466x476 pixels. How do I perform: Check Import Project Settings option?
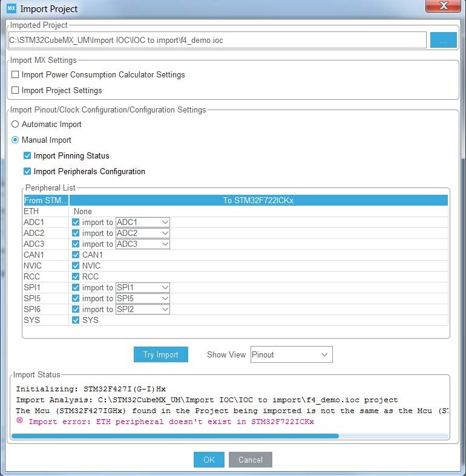click(x=15, y=90)
